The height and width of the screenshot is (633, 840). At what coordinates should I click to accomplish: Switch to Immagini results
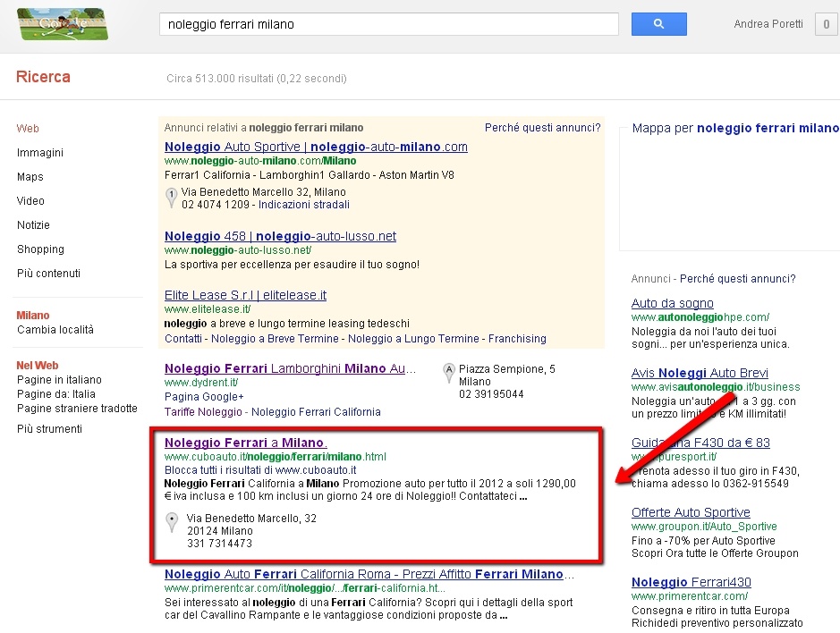[40, 153]
